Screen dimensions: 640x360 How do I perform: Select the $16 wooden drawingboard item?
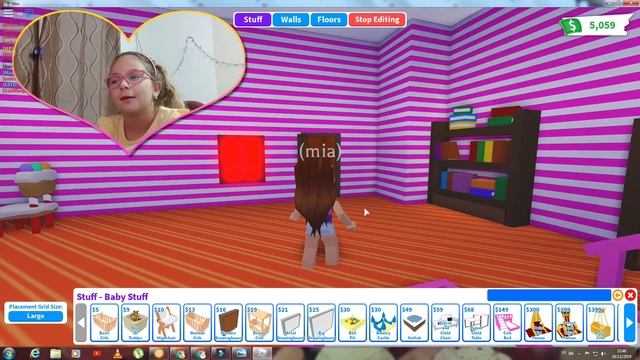click(x=229, y=322)
